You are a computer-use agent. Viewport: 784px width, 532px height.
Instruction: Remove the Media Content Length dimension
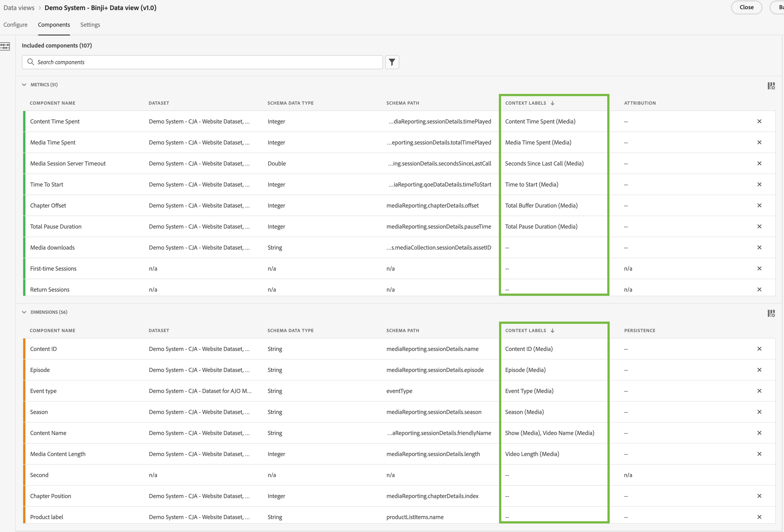pos(759,454)
